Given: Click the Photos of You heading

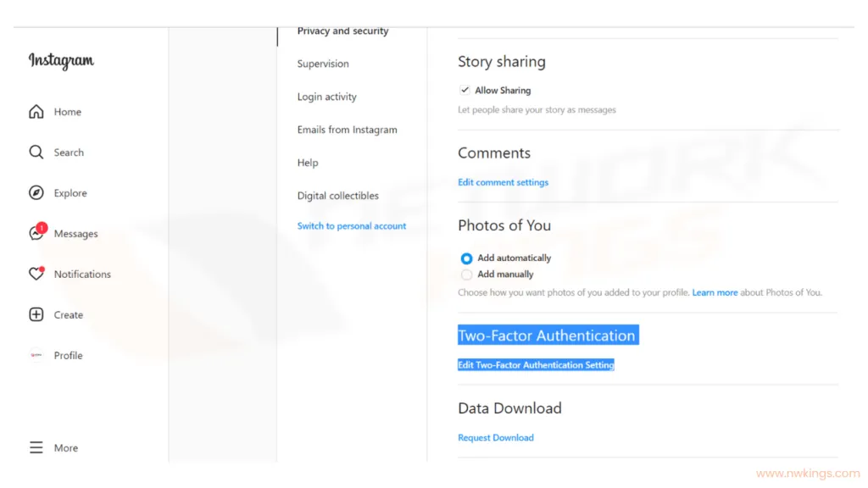Looking at the screenshot, I should coord(504,225).
